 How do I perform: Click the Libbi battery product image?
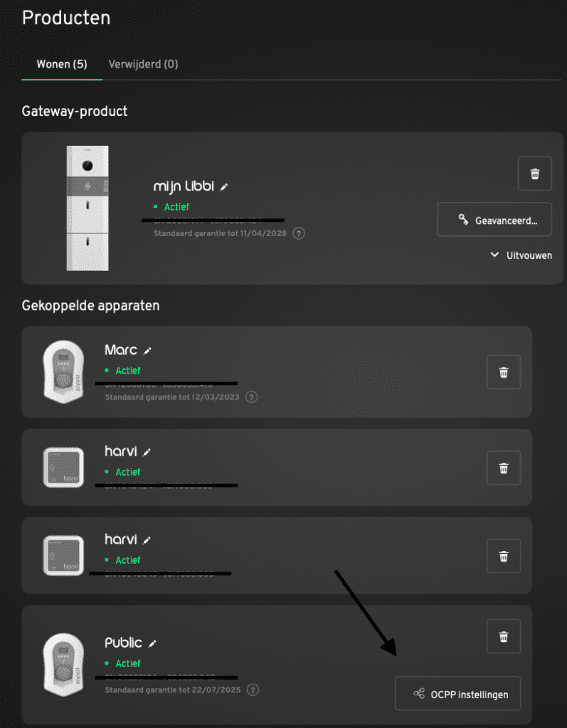click(x=88, y=208)
